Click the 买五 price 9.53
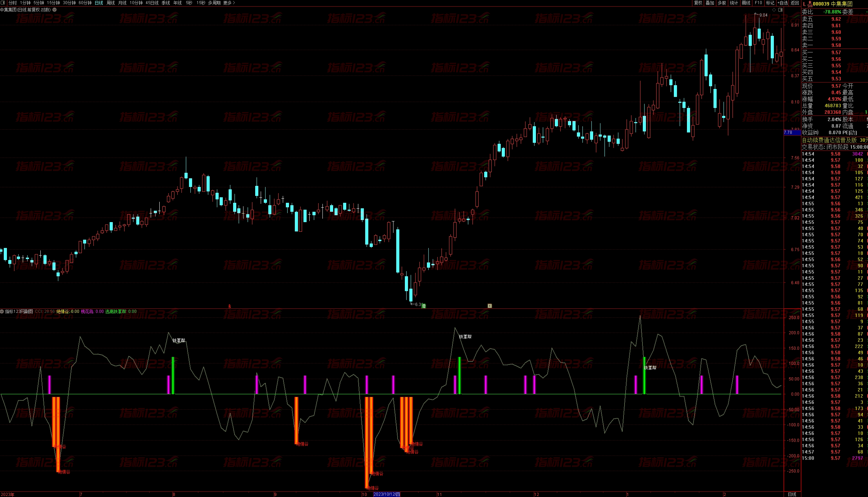The image size is (868, 497). point(836,79)
